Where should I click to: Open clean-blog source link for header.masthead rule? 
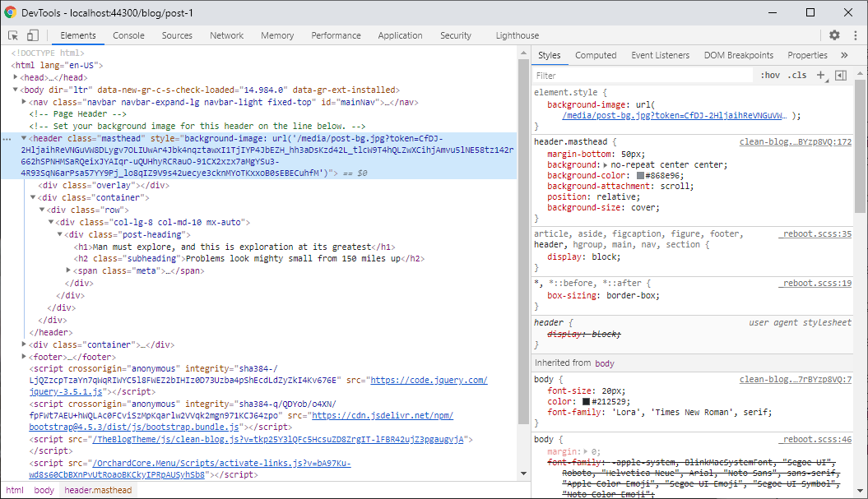click(796, 141)
